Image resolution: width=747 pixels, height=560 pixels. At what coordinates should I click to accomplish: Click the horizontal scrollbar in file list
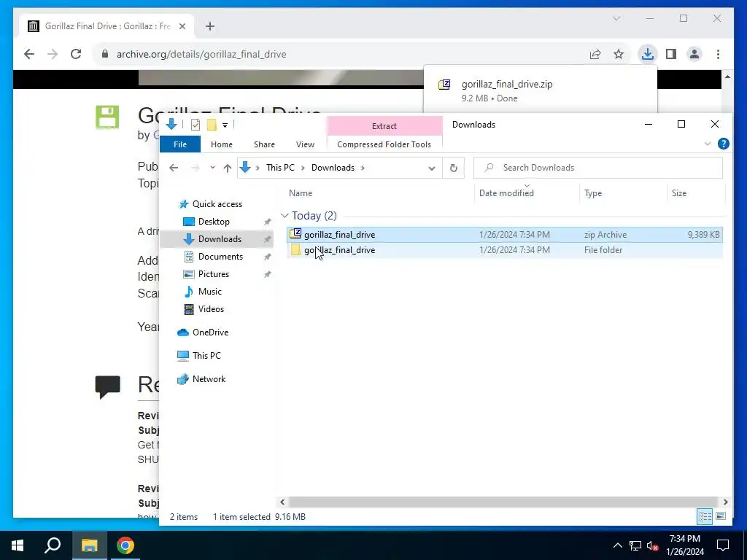pyautogui.click(x=503, y=502)
